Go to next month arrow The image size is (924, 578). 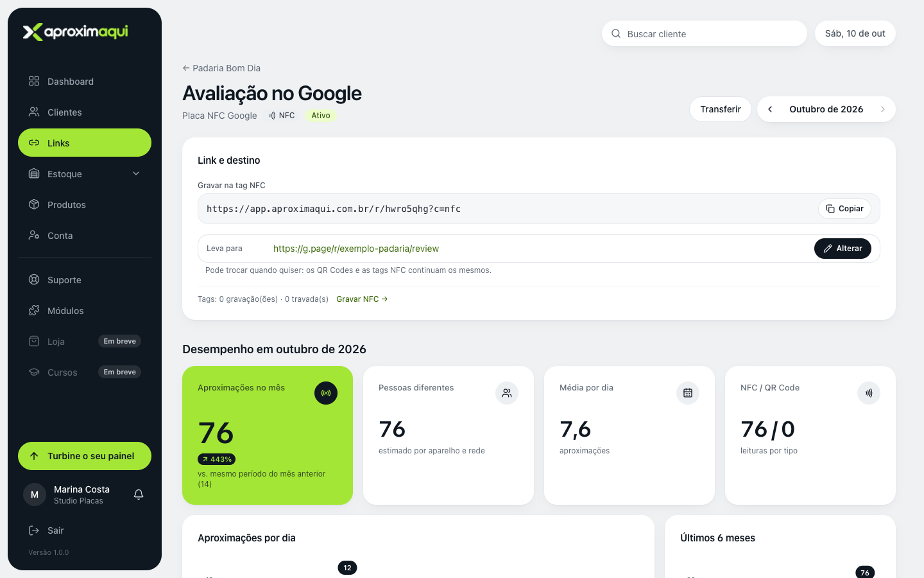(x=883, y=109)
